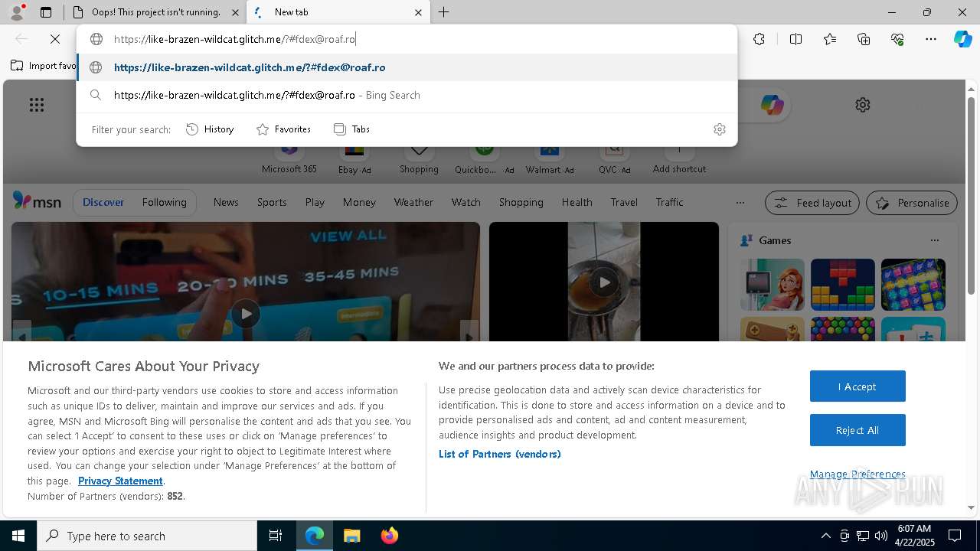Viewport: 980px width, 551px height.
Task: Open the tab actions menu icon
Action: (46, 12)
